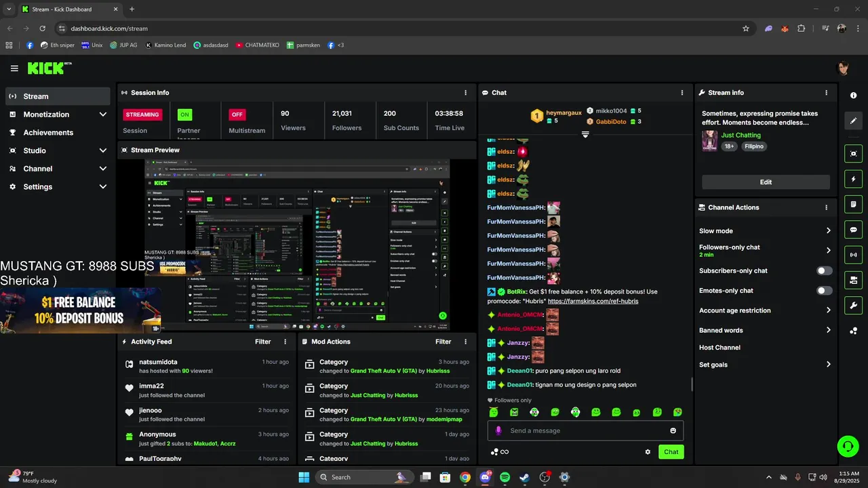The height and width of the screenshot is (488, 868).
Task: Click the info icon in right sidebar
Action: [854, 96]
